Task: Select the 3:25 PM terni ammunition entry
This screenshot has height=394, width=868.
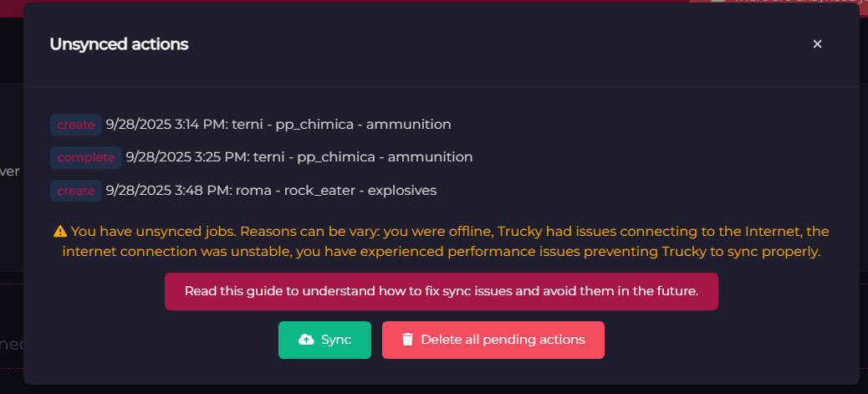Action: point(299,157)
